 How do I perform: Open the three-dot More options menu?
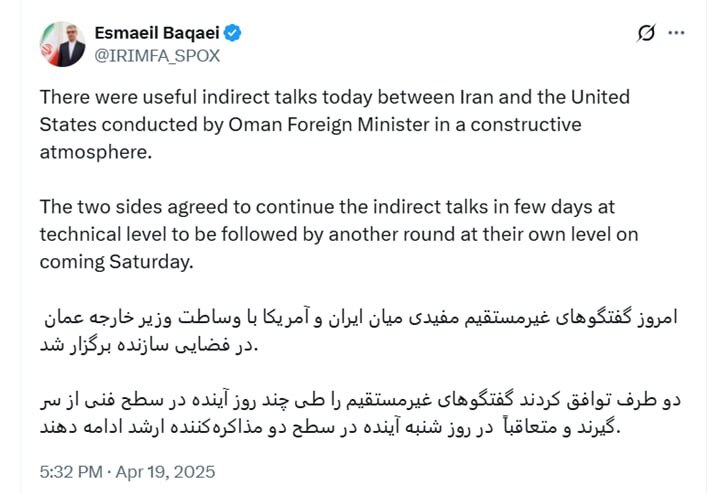coord(677,33)
